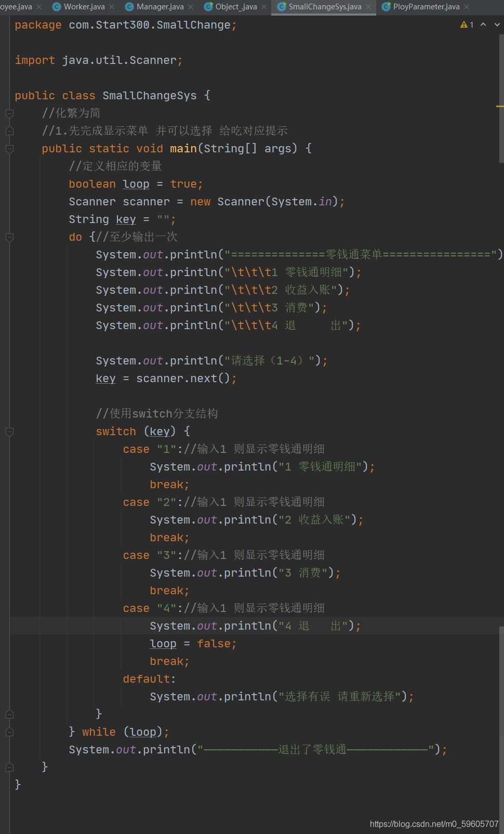Go to previous highlighted problem arrow
Viewport: 504px width, 834px height.
tap(483, 24)
